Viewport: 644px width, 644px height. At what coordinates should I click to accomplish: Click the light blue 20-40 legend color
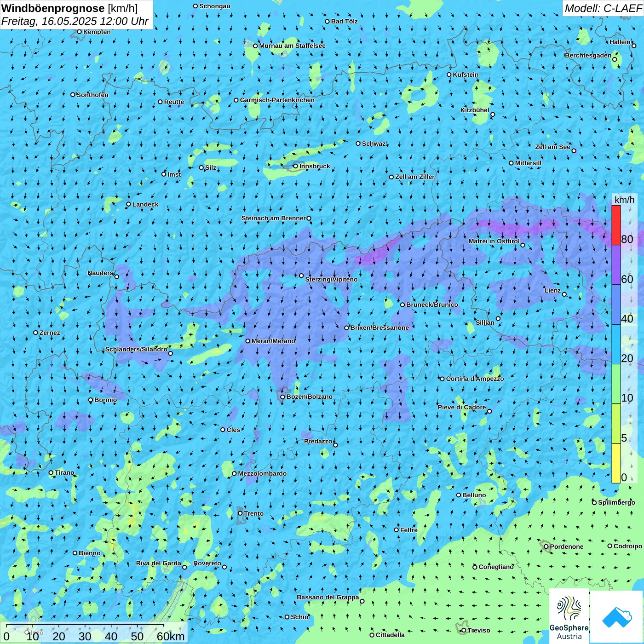[x=616, y=345]
